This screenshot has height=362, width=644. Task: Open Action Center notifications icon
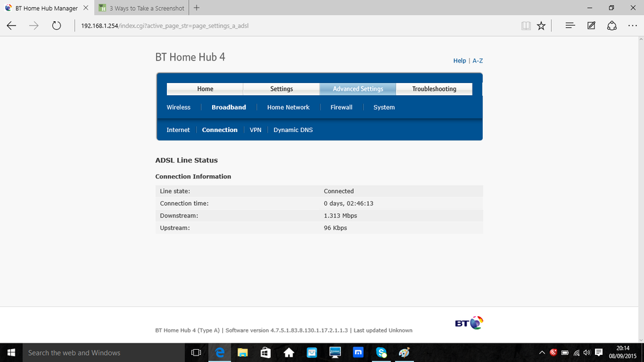click(599, 352)
